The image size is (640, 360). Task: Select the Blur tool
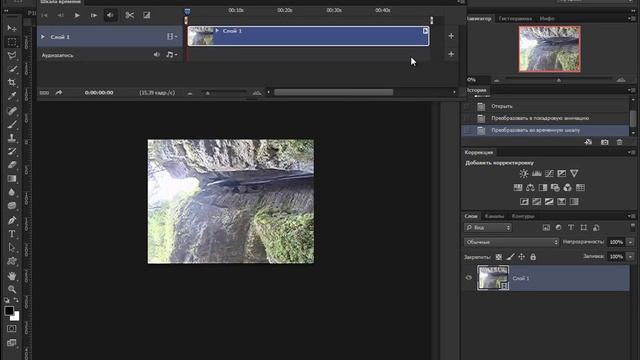[x=12, y=192]
